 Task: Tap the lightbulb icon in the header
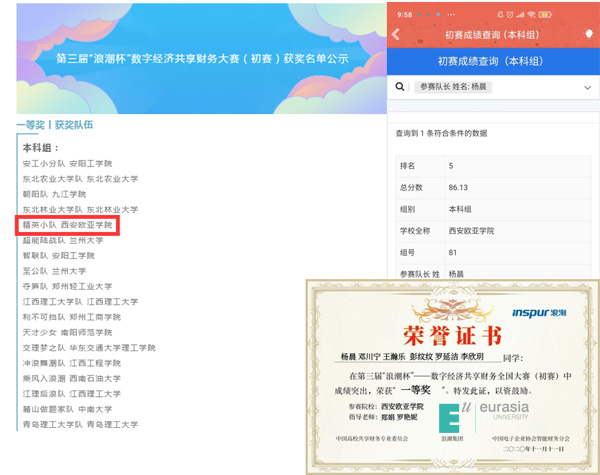(x=588, y=35)
